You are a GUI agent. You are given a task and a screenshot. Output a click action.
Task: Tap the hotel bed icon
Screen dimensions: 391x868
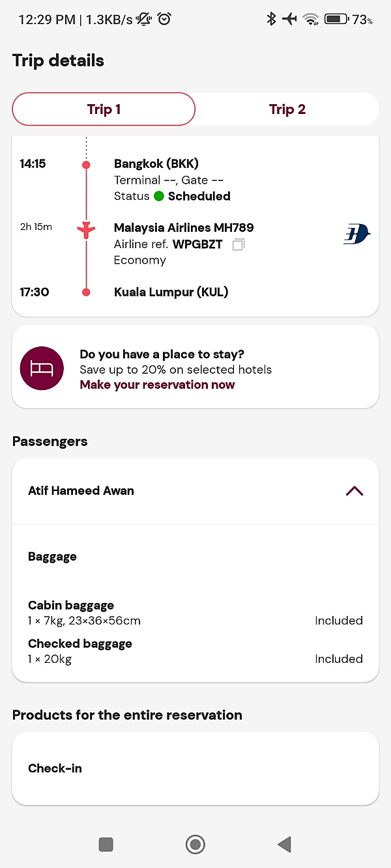pyautogui.click(x=42, y=368)
